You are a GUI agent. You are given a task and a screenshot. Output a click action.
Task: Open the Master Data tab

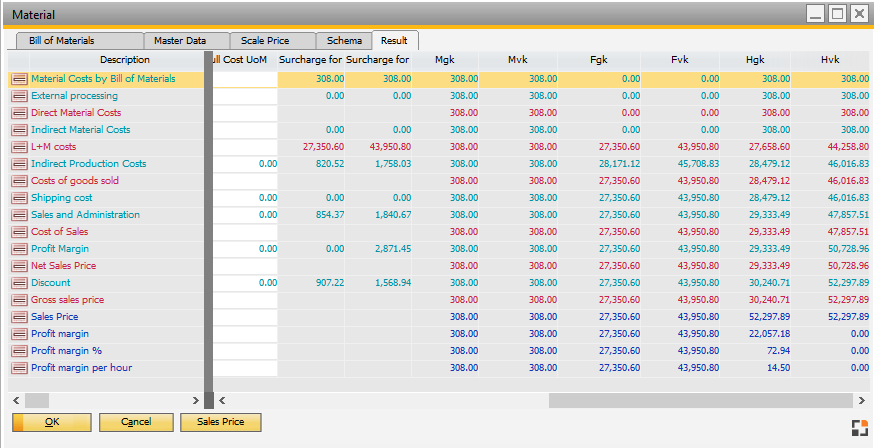pos(180,41)
